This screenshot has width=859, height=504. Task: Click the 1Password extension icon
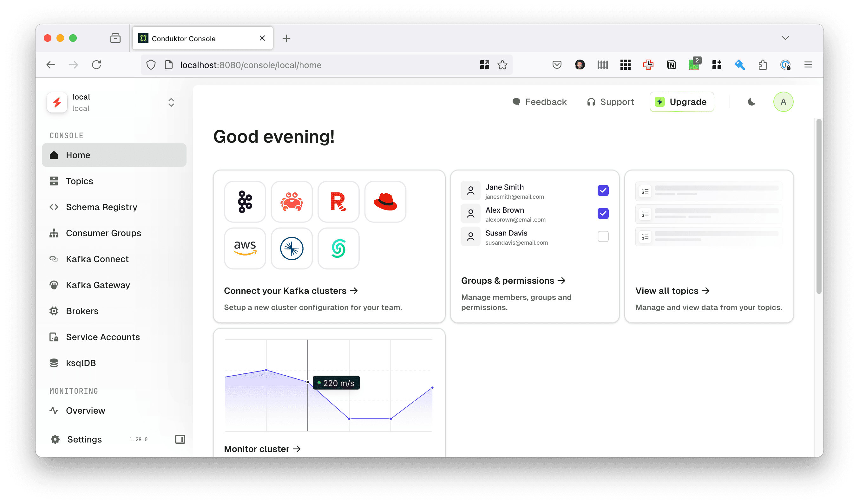click(785, 65)
